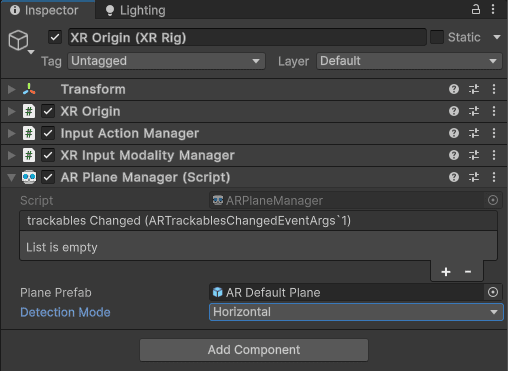Collapse the AR Plane Manager (Script) component
Screen dimensions: 508x371
click(x=12, y=177)
